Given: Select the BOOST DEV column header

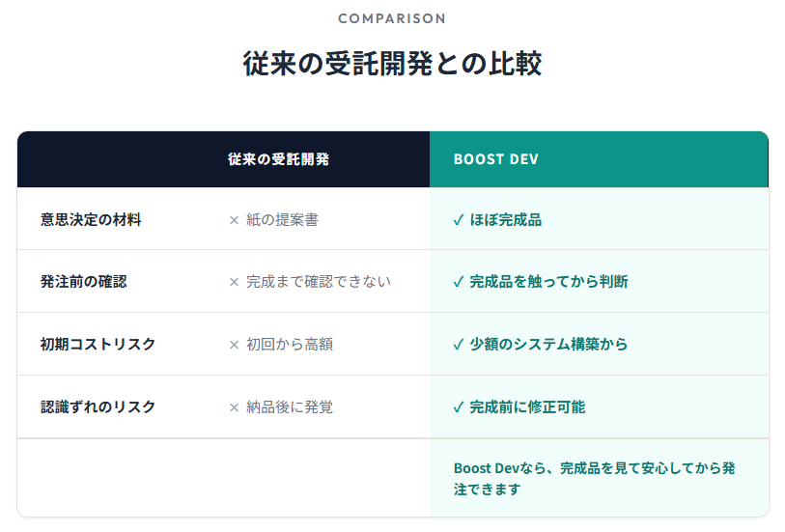Looking at the screenshot, I should (x=496, y=159).
